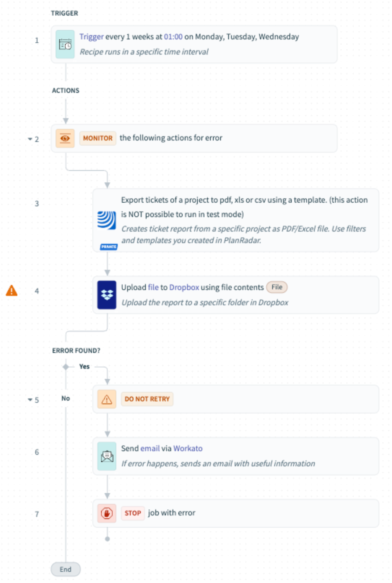Click the add-step dot below Stop step
This screenshot has height=583, width=392.
pyautogui.click(x=107, y=539)
